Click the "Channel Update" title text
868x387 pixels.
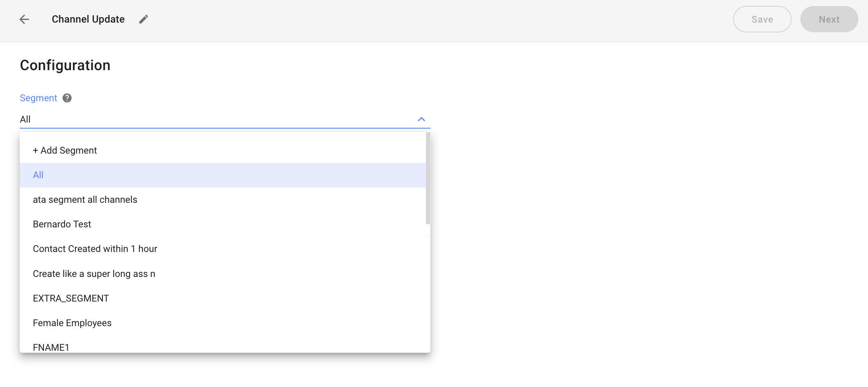click(88, 19)
